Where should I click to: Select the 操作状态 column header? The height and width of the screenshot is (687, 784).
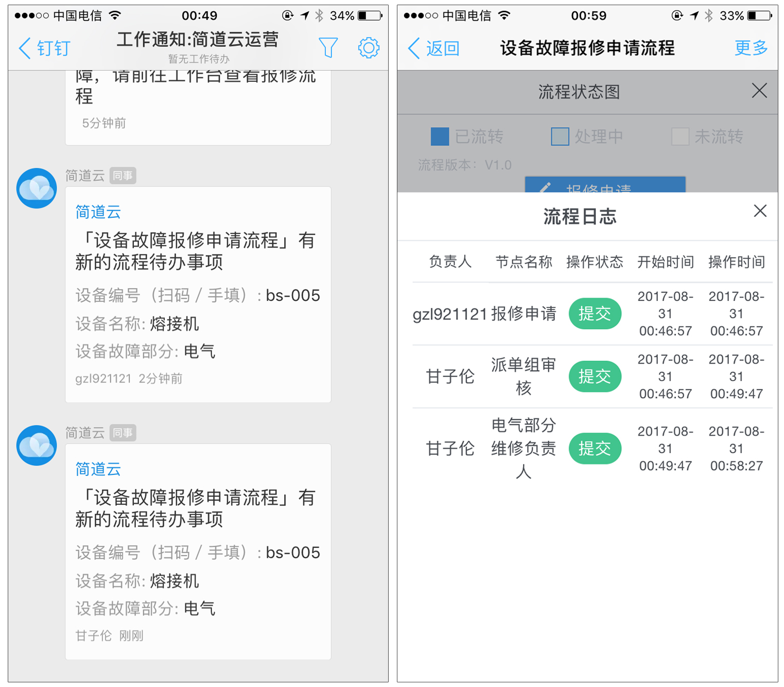coord(595,262)
